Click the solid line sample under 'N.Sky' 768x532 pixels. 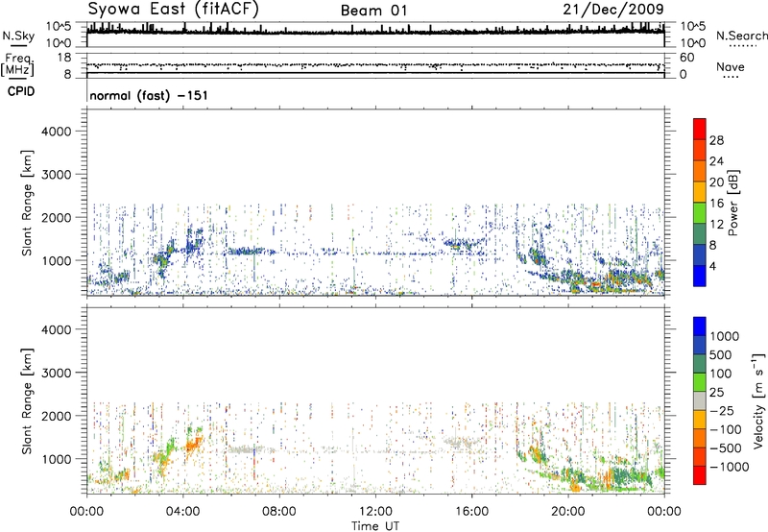(x=18, y=46)
